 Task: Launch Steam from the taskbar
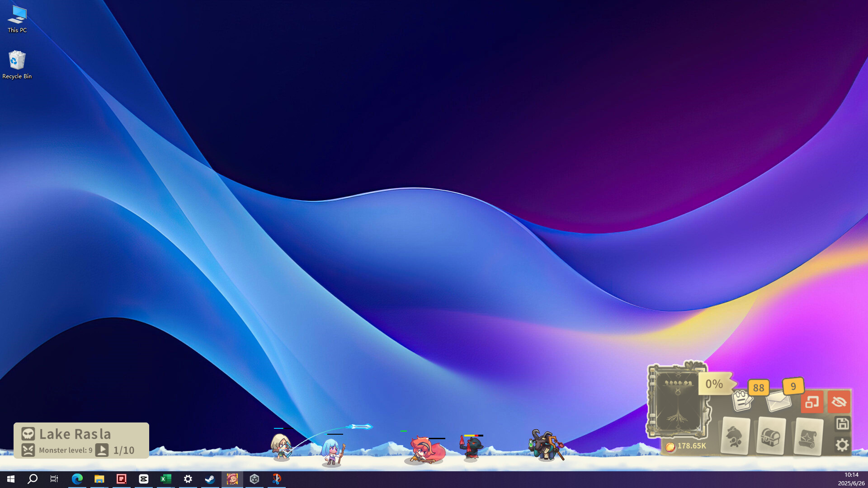210,479
